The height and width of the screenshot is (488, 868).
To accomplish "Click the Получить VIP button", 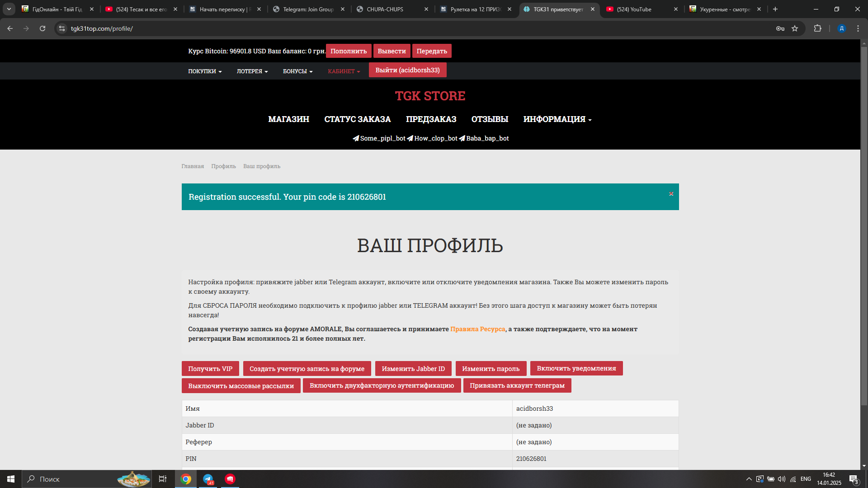I will coord(210,369).
